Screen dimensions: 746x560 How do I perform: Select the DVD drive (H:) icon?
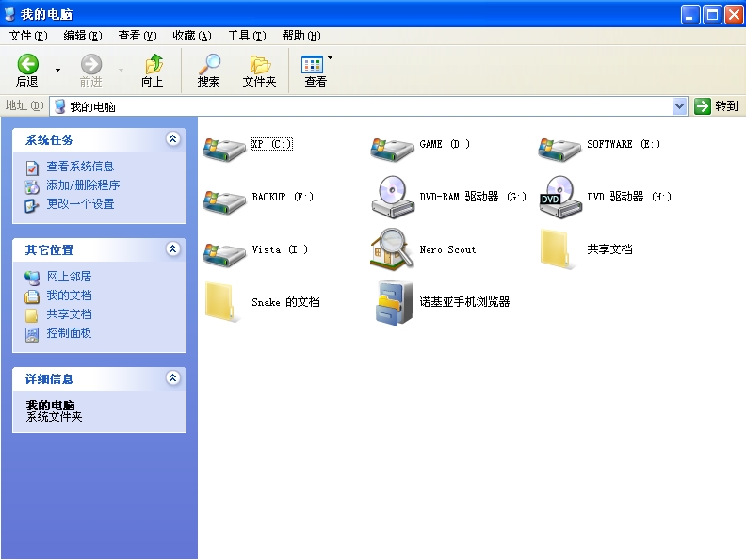(559, 198)
